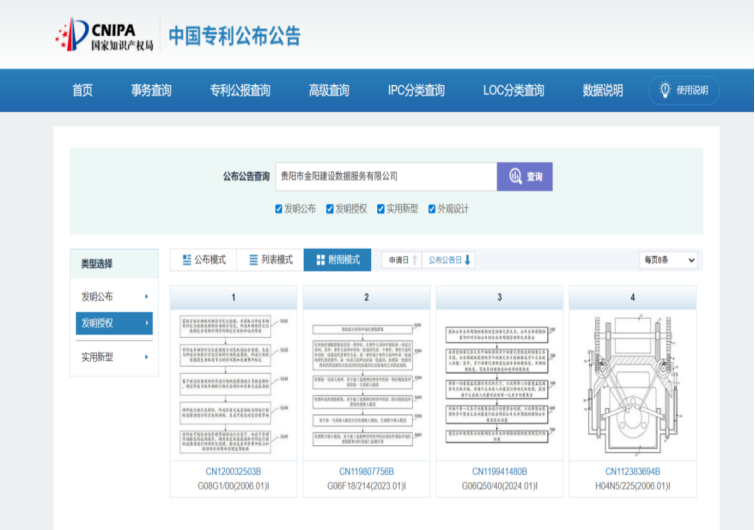Click the 公布公告查询 search input field

[x=385, y=177]
